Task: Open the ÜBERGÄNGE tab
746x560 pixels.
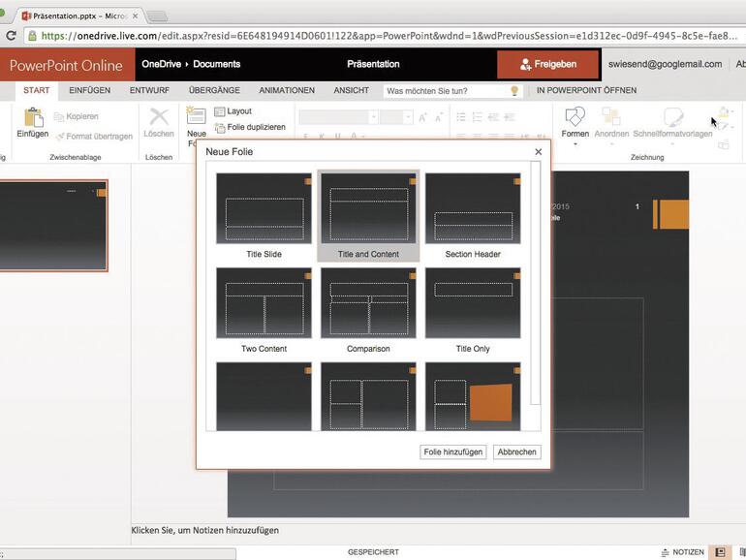Action: pyautogui.click(x=214, y=90)
